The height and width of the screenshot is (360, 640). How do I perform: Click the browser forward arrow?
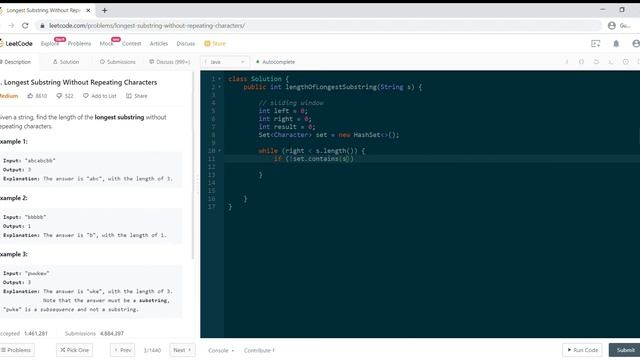[11, 26]
